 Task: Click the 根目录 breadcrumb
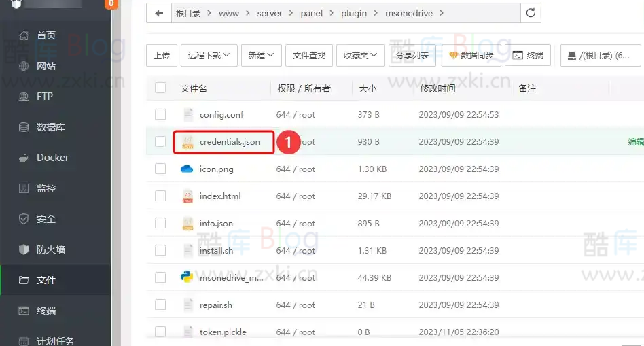pos(188,13)
